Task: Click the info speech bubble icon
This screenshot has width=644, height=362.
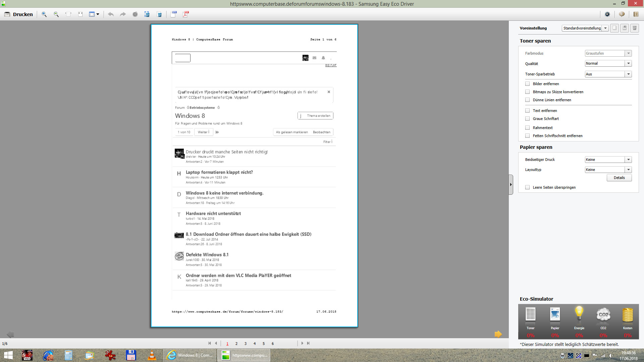Action: click(622, 14)
